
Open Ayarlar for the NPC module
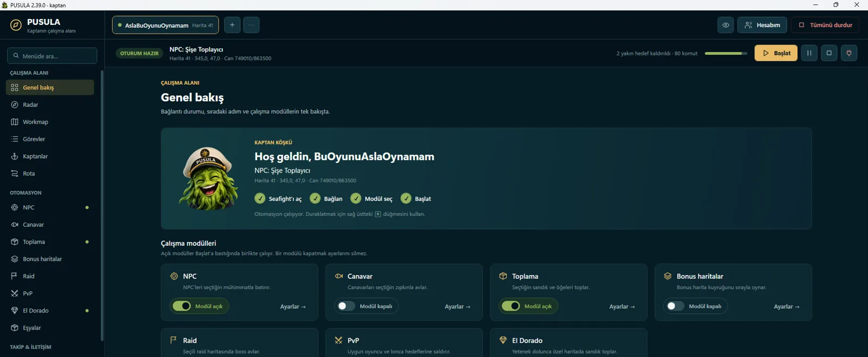(x=293, y=307)
